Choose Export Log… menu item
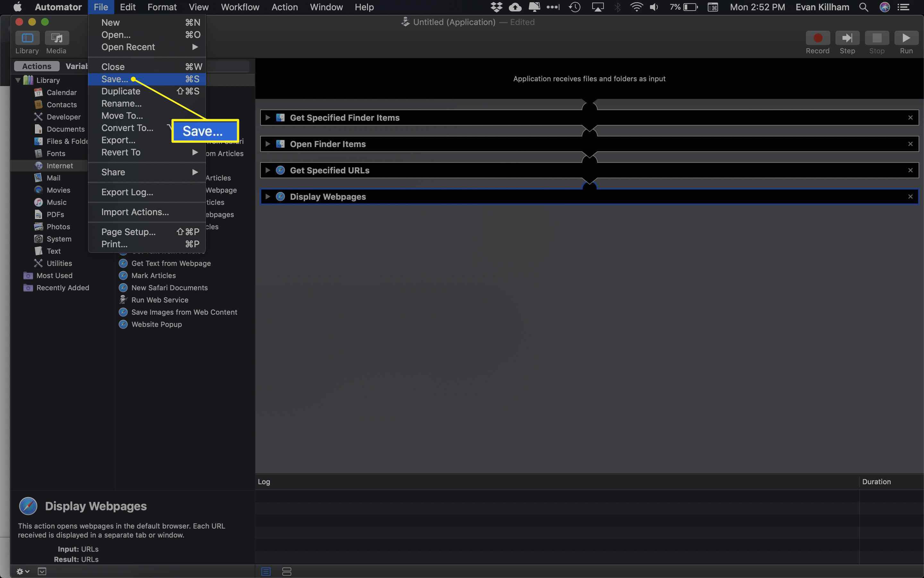The image size is (924, 578). tap(147, 192)
